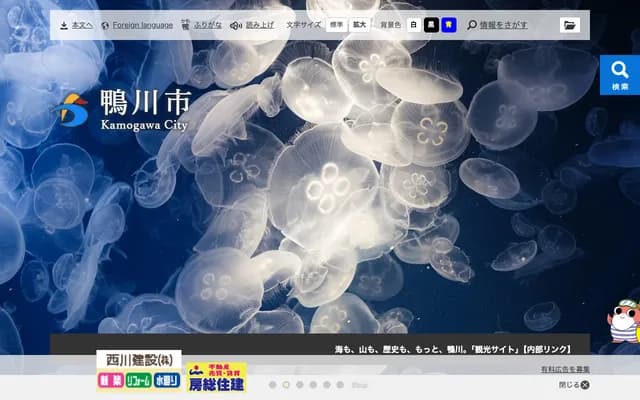Click the 閉じる close button on the ad bar
Image resolution: width=640 pixels, height=400 pixels.
tap(574, 385)
